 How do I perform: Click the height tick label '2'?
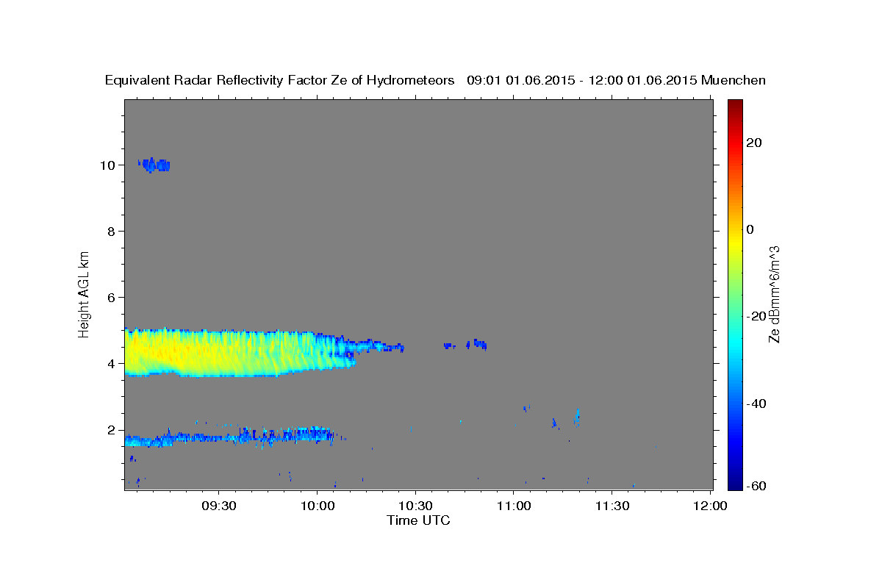pyautogui.click(x=112, y=429)
